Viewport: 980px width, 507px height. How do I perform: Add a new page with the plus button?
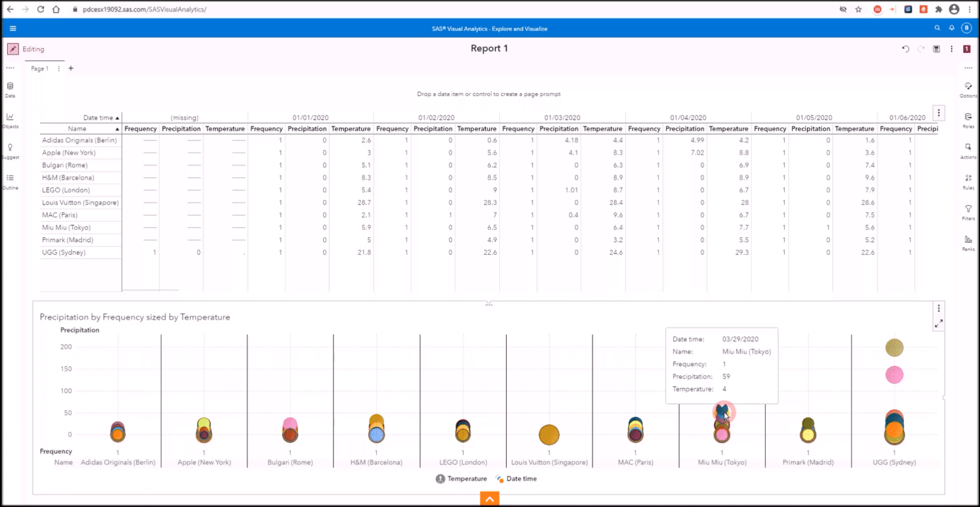click(x=71, y=68)
